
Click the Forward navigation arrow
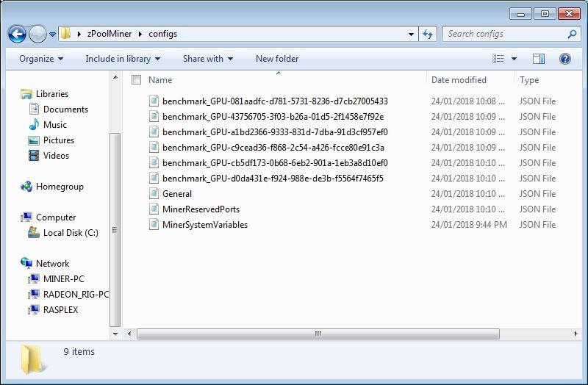(37, 34)
